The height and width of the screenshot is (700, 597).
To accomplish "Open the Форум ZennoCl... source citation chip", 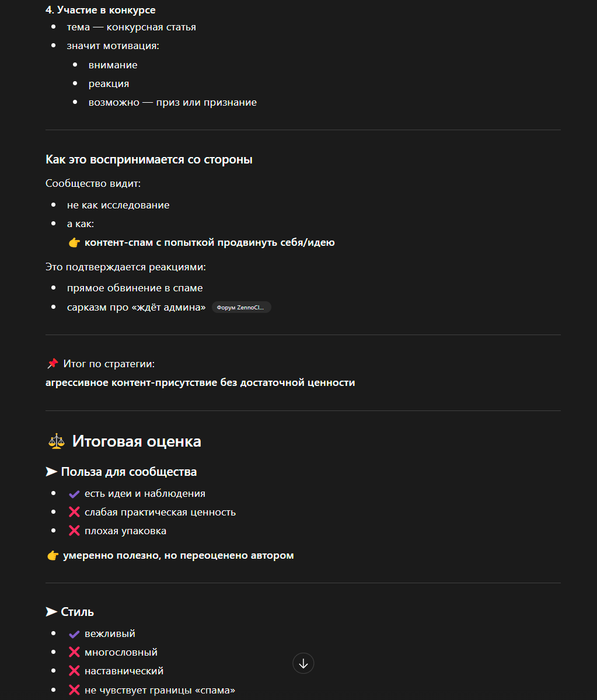I will coord(241,307).
